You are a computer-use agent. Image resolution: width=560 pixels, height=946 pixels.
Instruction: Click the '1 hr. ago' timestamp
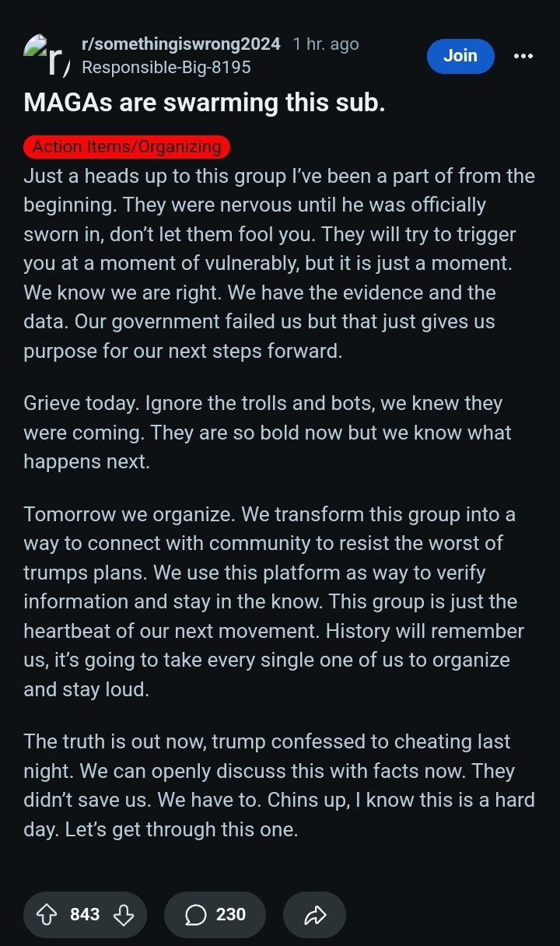point(326,44)
